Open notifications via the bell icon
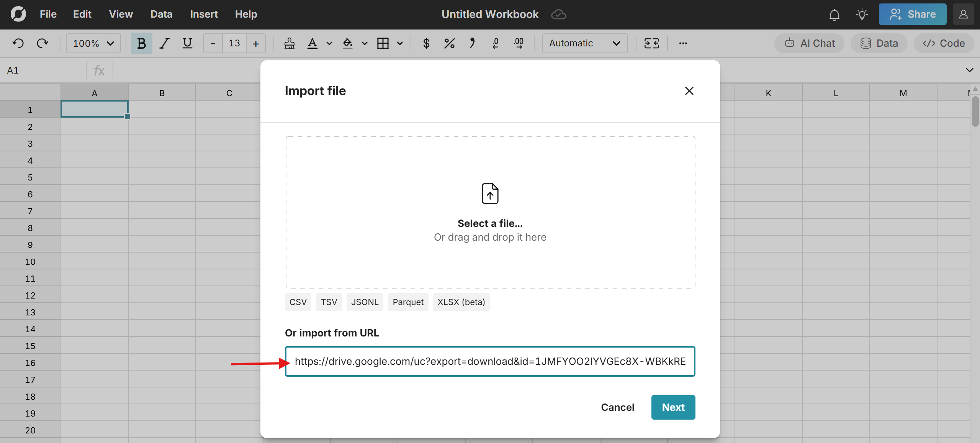Screen dimensions: 980x443 (x=834, y=14)
